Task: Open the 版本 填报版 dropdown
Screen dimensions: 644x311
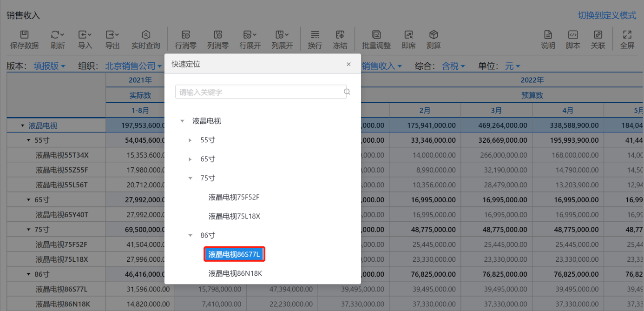Action: 49,66
